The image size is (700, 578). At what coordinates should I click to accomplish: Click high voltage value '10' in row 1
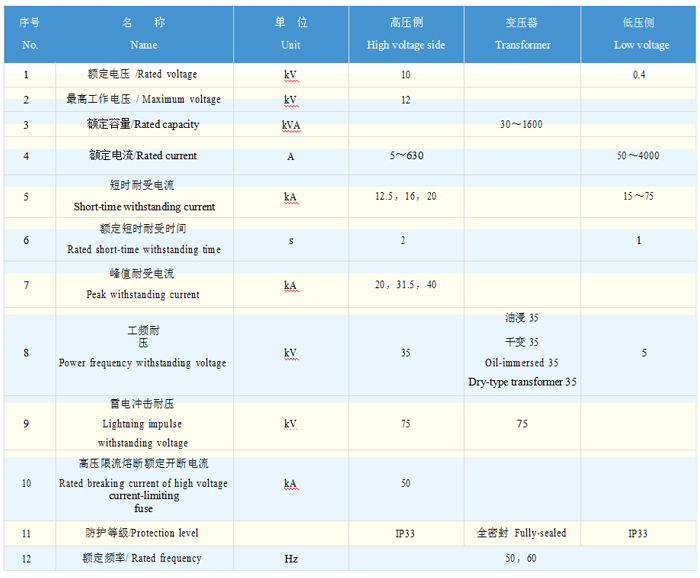coord(405,75)
